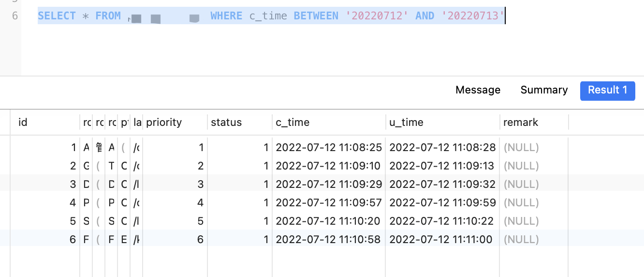Switch to the Message tab

coord(478,90)
